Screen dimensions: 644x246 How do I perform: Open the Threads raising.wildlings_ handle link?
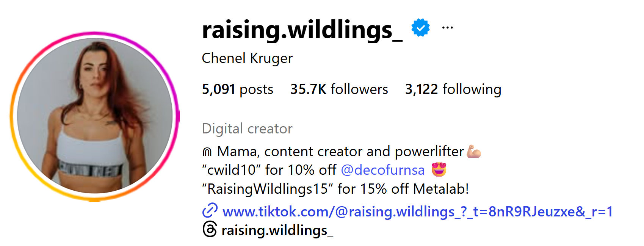(277, 230)
